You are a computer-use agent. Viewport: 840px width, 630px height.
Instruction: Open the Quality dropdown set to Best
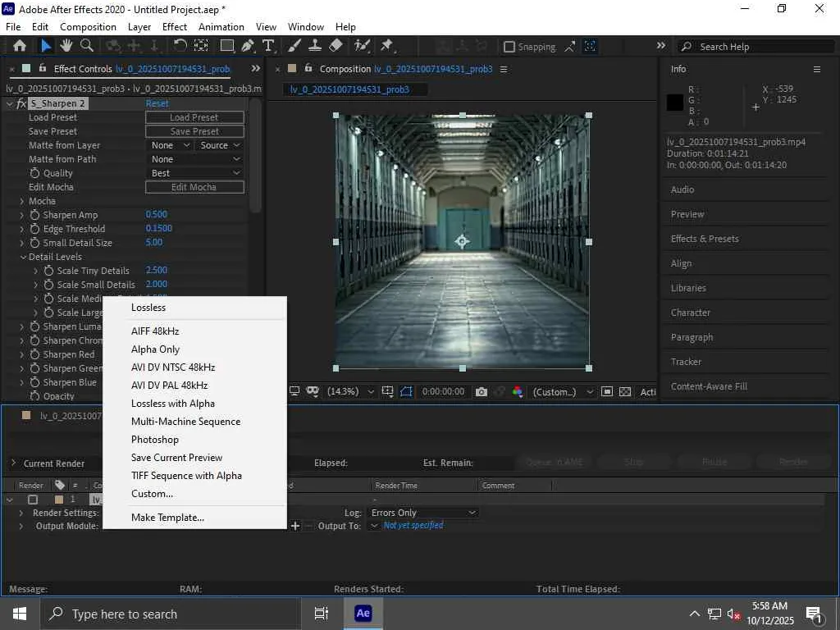195,173
